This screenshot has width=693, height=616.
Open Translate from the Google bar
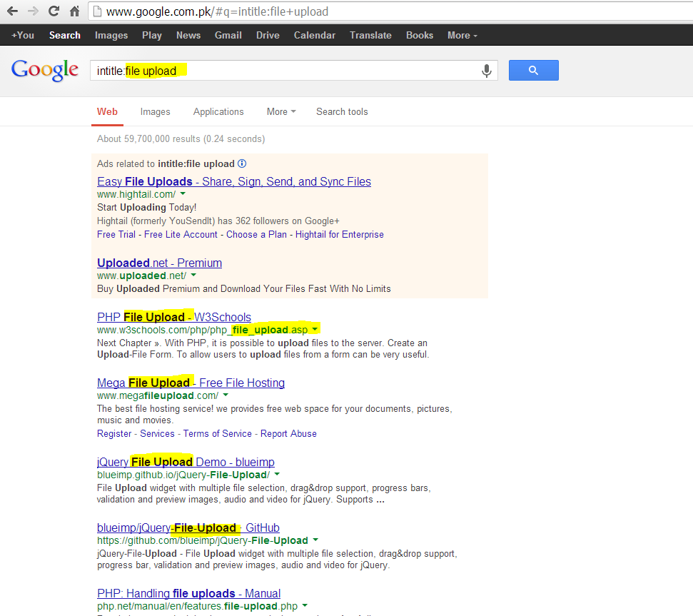pyautogui.click(x=370, y=36)
